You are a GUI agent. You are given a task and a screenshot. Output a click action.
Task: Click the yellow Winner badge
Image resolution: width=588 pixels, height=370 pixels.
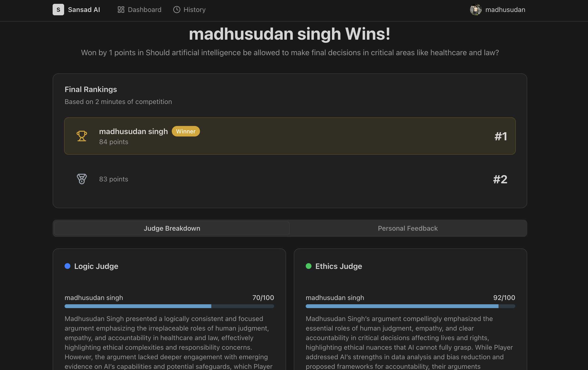(x=186, y=131)
